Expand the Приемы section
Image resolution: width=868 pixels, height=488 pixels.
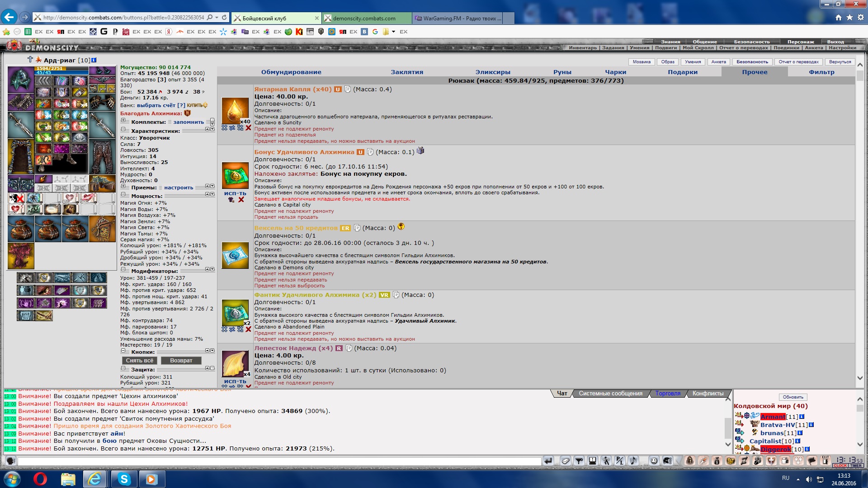tap(123, 186)
